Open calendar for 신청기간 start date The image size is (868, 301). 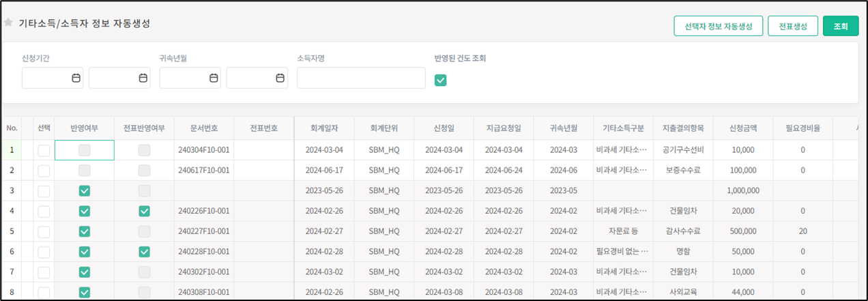coord(76,78)
